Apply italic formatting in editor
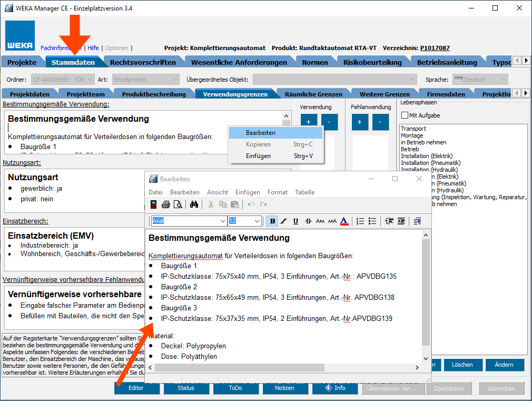The image size is (532, 401). coord(284,221)
